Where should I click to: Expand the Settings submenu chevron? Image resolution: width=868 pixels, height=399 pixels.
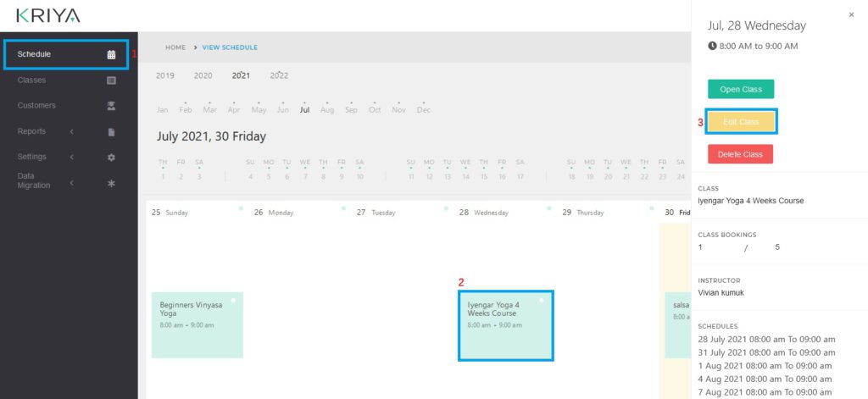pos(72,157)
